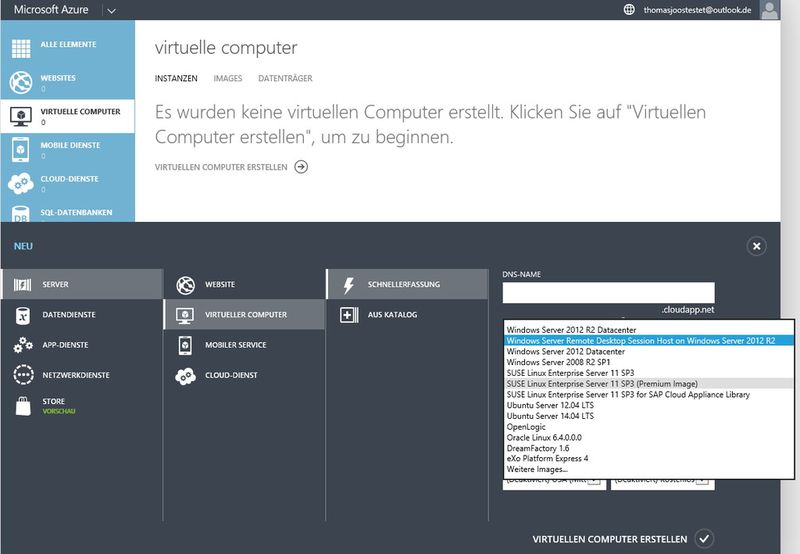Select Server category label
Viewport: 800px width, 554px height.
(55, 285)
